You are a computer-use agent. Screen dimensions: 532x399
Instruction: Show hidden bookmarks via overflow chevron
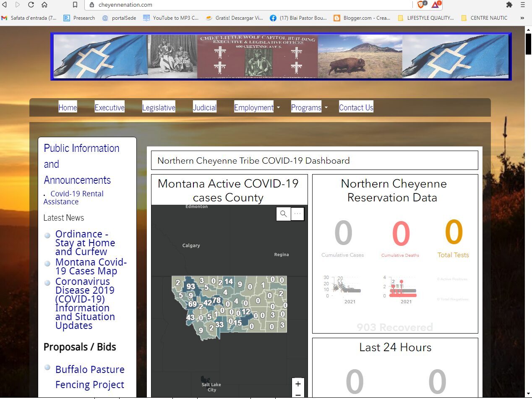pos(522,18)
